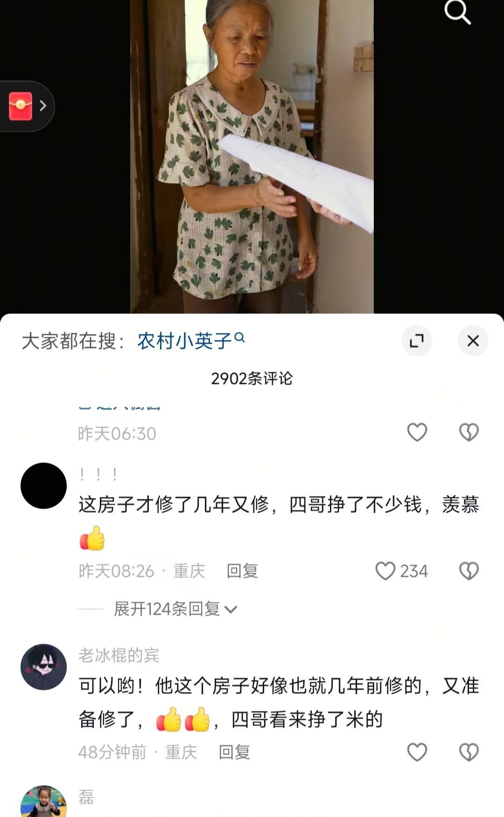Tap the username 老冰棍的宾

click(119, 655)
